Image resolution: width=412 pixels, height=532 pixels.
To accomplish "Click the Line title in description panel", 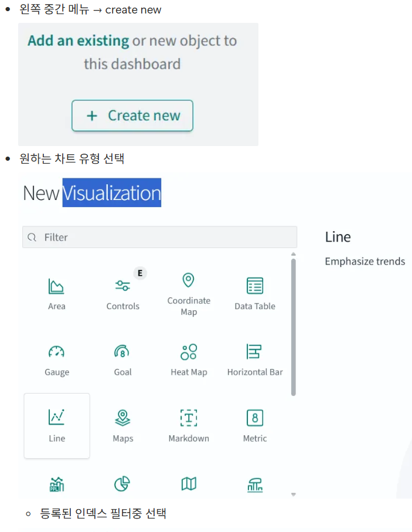I will click(338, 237).
